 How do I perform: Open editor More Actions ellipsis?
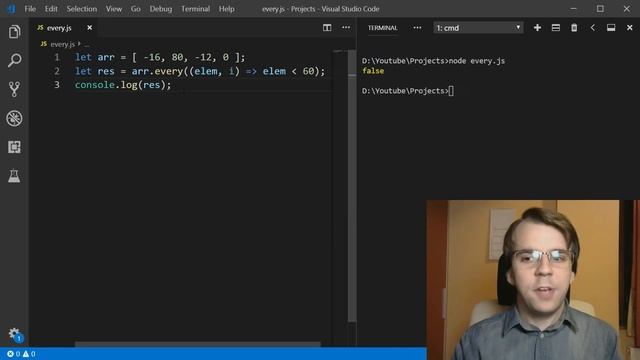click(x=346, y=28)
